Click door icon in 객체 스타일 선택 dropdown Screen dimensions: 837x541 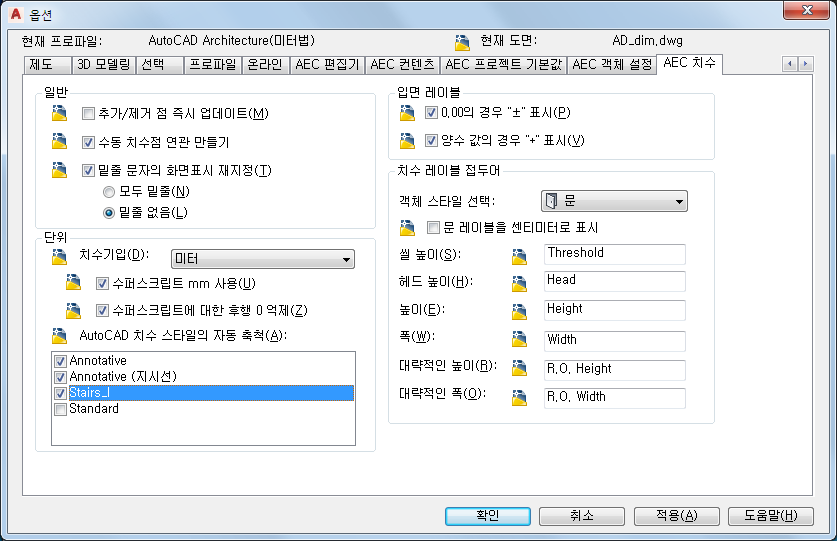pyautogui.click(x=551, y=201)
